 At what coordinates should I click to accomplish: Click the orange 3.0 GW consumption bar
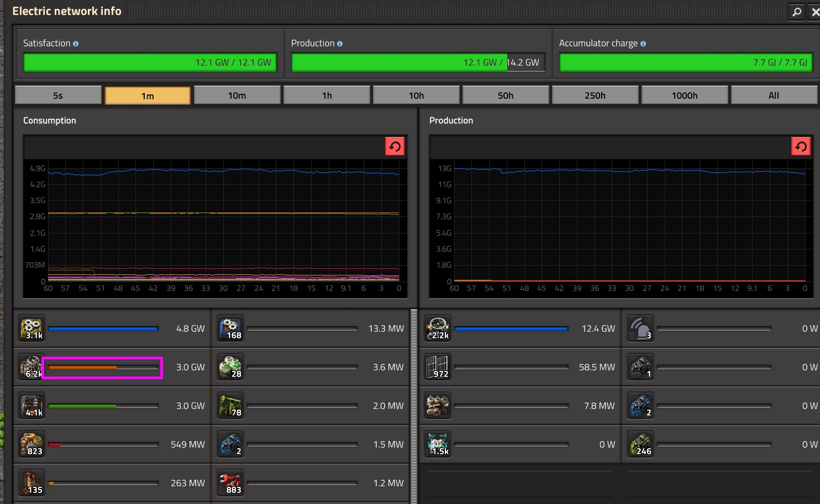[x=103, y=367]
